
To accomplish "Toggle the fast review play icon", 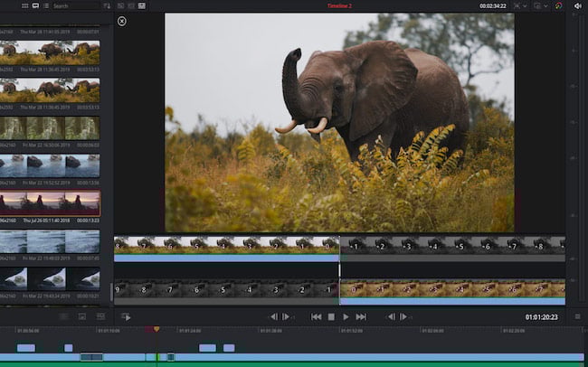I will click(127, 317).
